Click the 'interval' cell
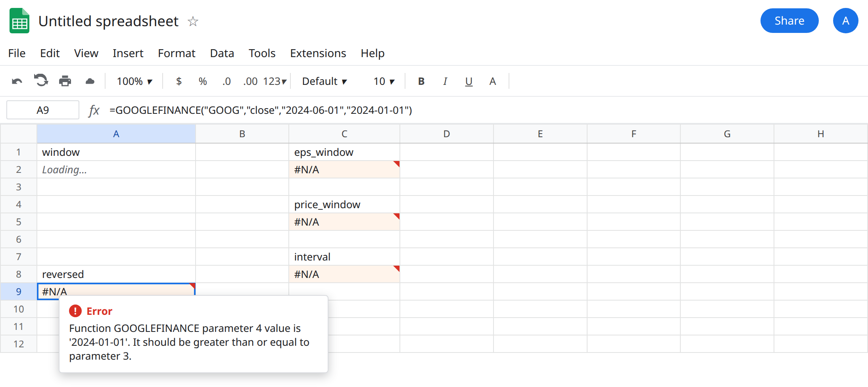This screenshot has width=868, height=387. point(344,257)
